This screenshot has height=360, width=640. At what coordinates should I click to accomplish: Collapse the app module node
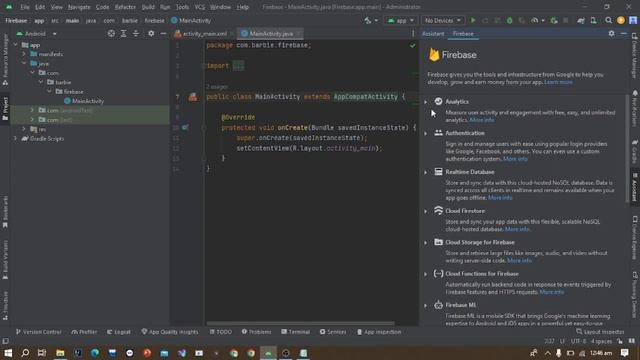tap(16, 45)
